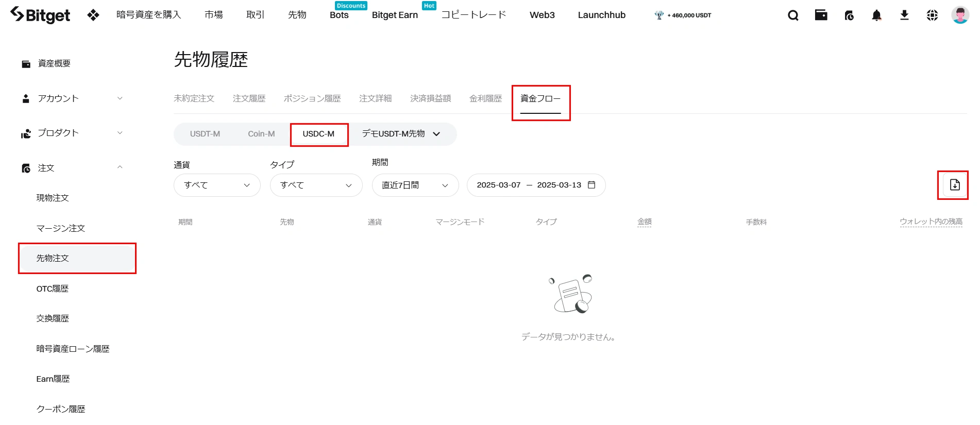The image size is (980, 425).
Task: Open the Earn履歴 sidebar link
Action: coord(53,379)
